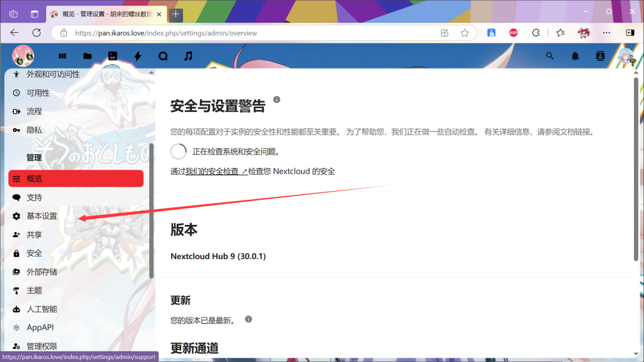Image resolution: width=644 pixels, height=362 pixels.
Task: Click the address bar URL
Action: 166,33
